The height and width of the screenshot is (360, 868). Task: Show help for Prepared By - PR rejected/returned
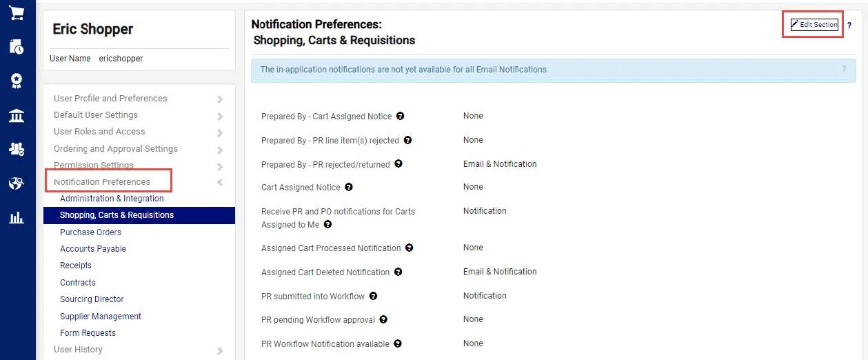coord(398,164)
